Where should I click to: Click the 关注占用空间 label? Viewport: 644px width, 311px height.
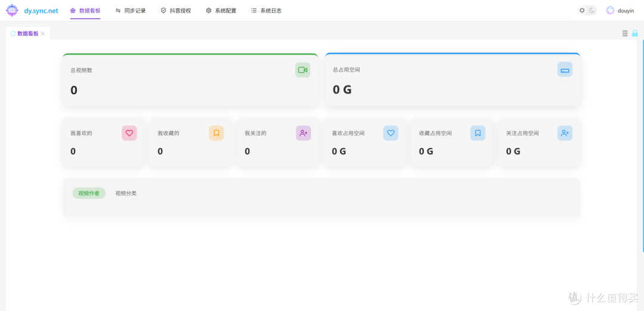522,133
